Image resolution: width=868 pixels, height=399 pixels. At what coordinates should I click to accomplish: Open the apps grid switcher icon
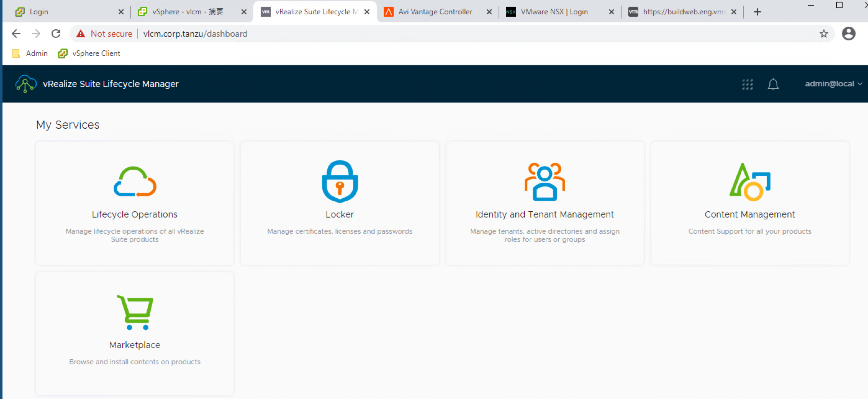(747, 84)
